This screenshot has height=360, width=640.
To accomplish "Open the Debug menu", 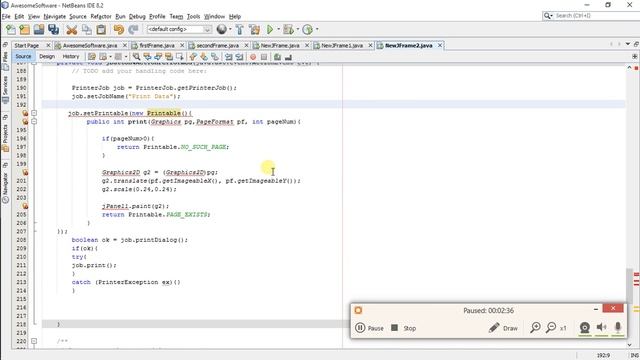I will pyautogui.click(x=137, y=16).
